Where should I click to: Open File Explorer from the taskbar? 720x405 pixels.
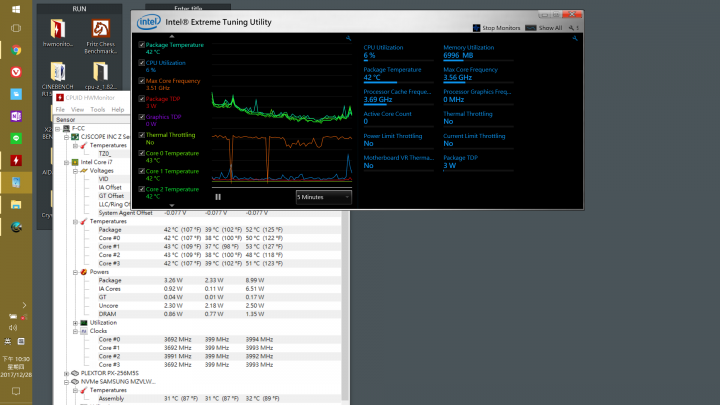pos(16,205)
